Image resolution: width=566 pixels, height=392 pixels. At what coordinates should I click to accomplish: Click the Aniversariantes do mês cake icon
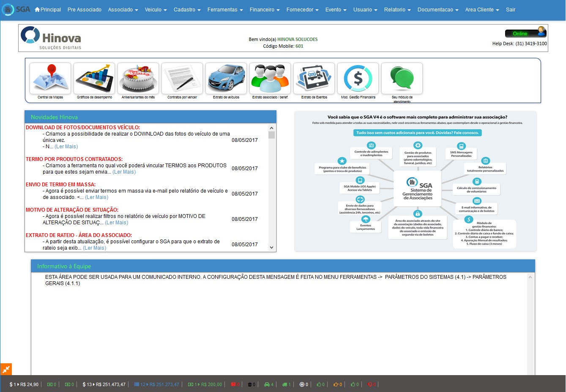[138, 79]
